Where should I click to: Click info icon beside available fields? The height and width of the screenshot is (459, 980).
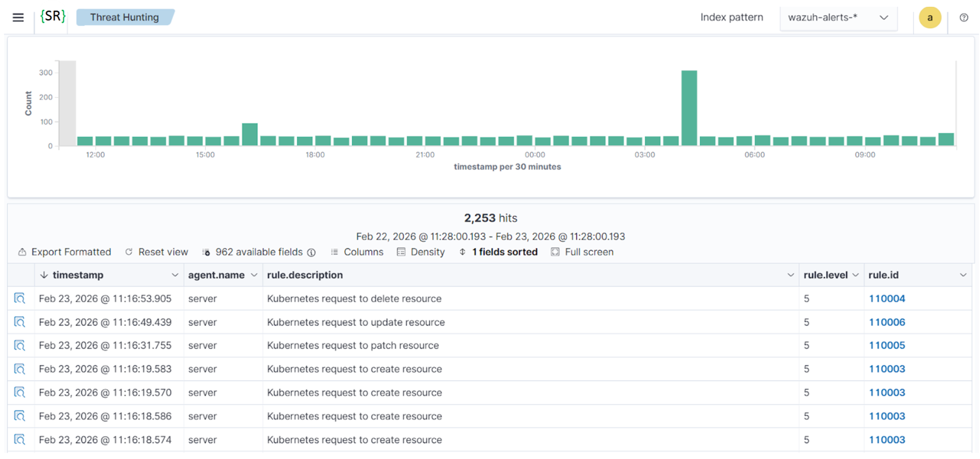coord(311,252)
